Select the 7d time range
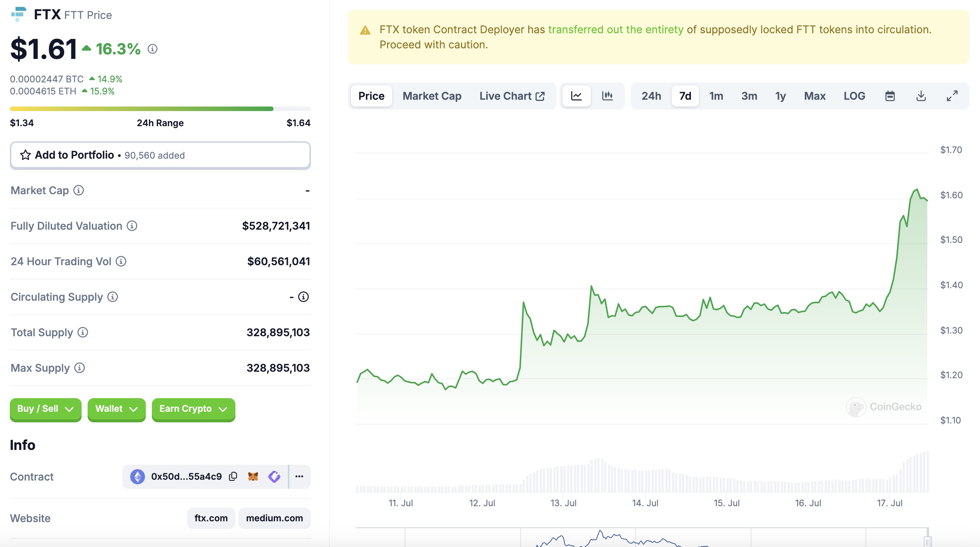980x547 pixels. pyautogui.click(x=685, y=96)
